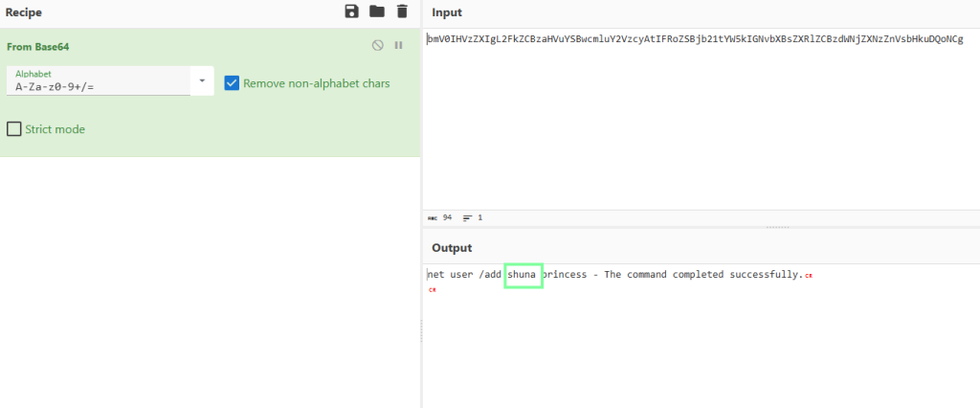This screenshot has height=408, width=980.
Task: Set breakpoint on From Base64 operation
Action: pyautogui.click(x=399, y=45)
